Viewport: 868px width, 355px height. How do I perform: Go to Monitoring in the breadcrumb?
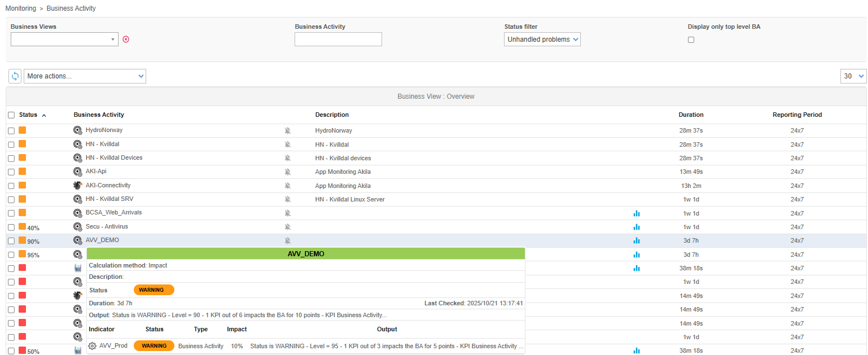click(x=21, y=8)
